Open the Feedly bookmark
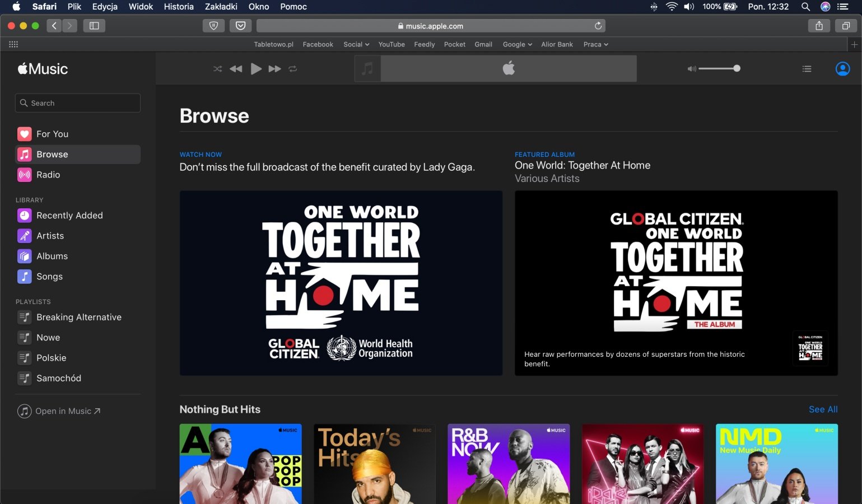Viewport: 862px width, 504px height. pos(425,44)
